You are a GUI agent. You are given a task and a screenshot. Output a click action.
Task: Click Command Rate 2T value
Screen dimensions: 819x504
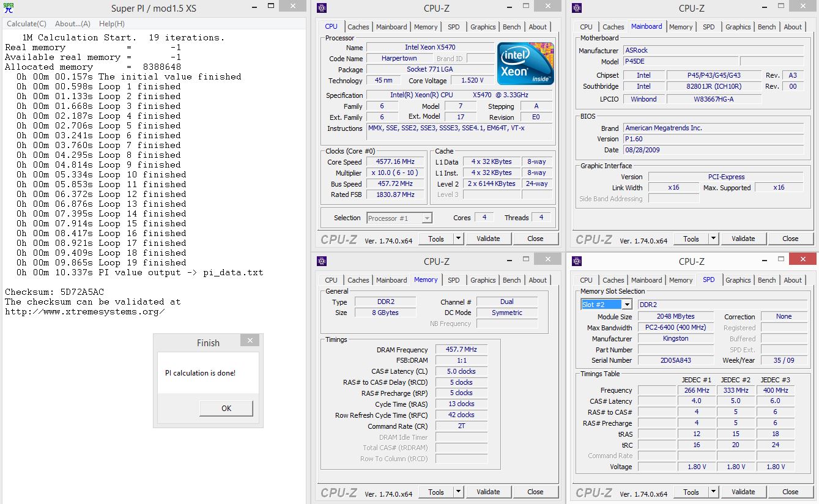[461, 426]
